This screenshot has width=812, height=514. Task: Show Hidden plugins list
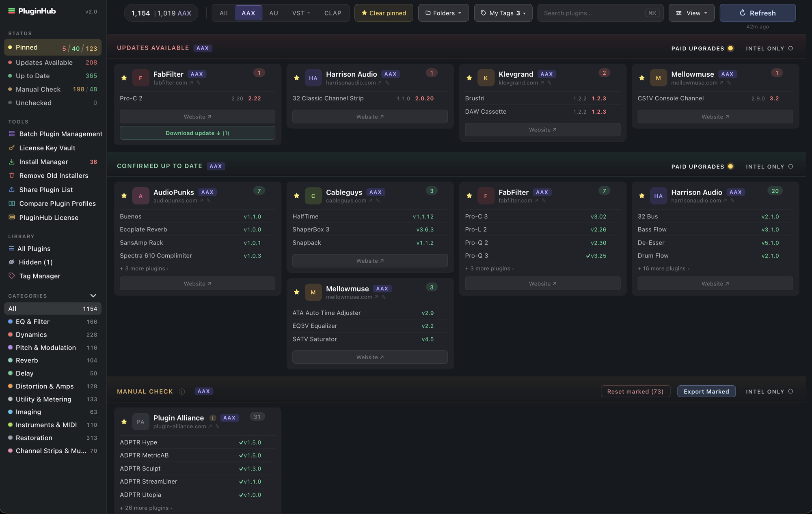(x=36, y=262)
